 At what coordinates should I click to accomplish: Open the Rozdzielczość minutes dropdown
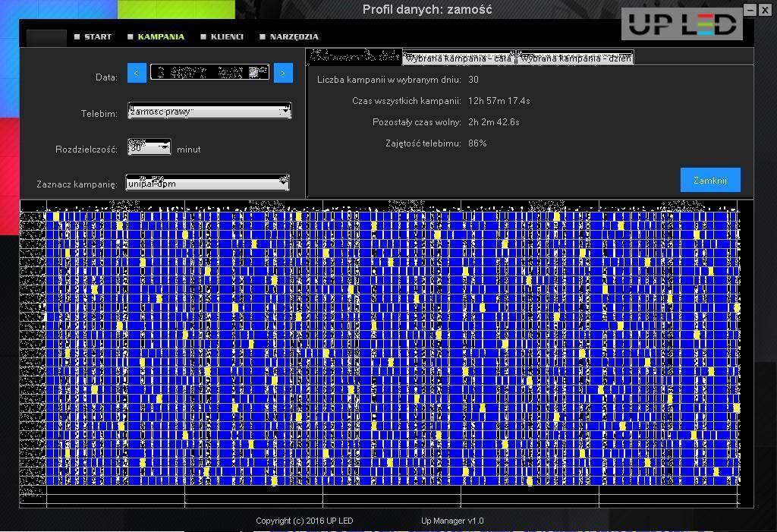pyautogui.click(x=149, y=147)
